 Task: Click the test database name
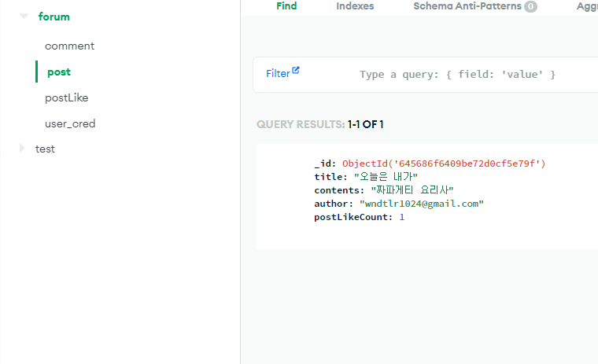tap(45, 149)
